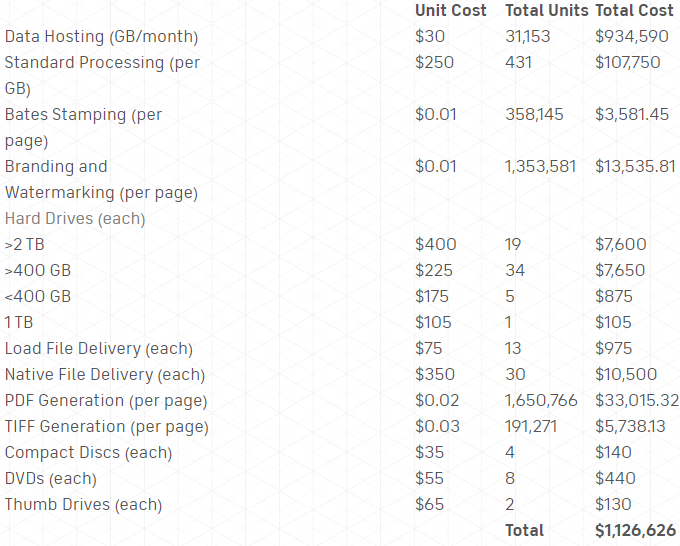Select the Branding and Watermarking row label
Screen dimensions: 680x546
point(56,167)
